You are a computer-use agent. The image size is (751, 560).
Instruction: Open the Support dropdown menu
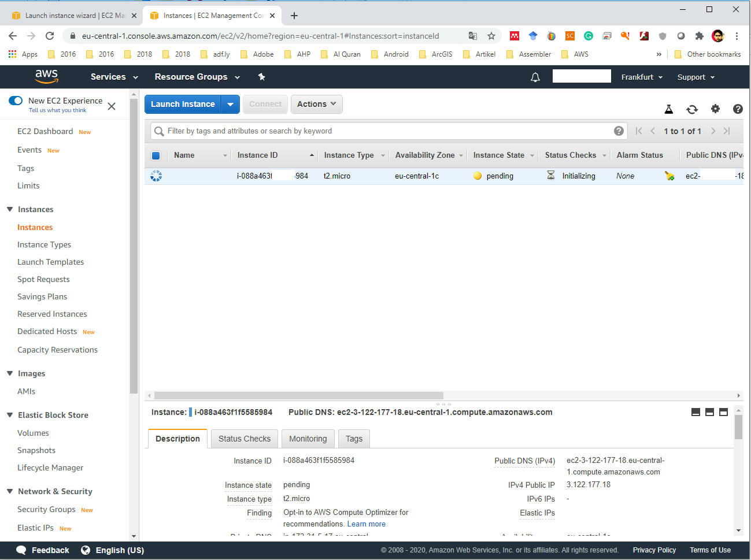[x=696, y=77]
